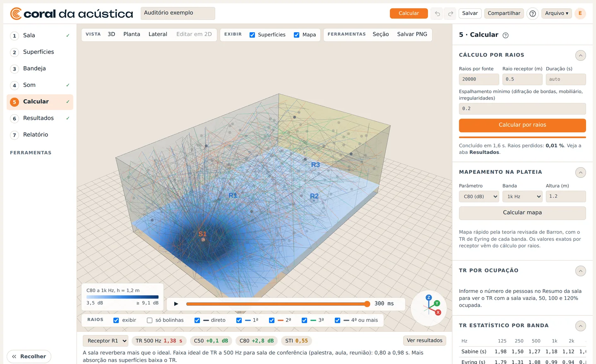
Task: Collapse the Mapeamento na plateia section
Action: coord(581,172)
